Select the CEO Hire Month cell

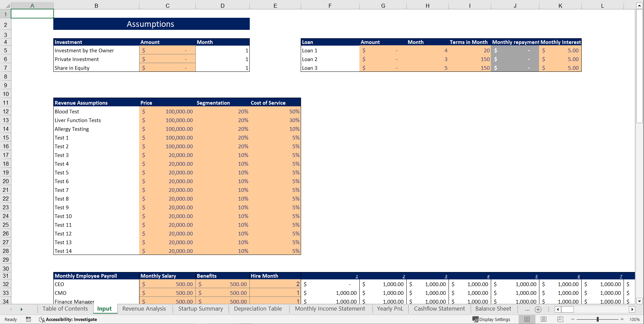275,284
